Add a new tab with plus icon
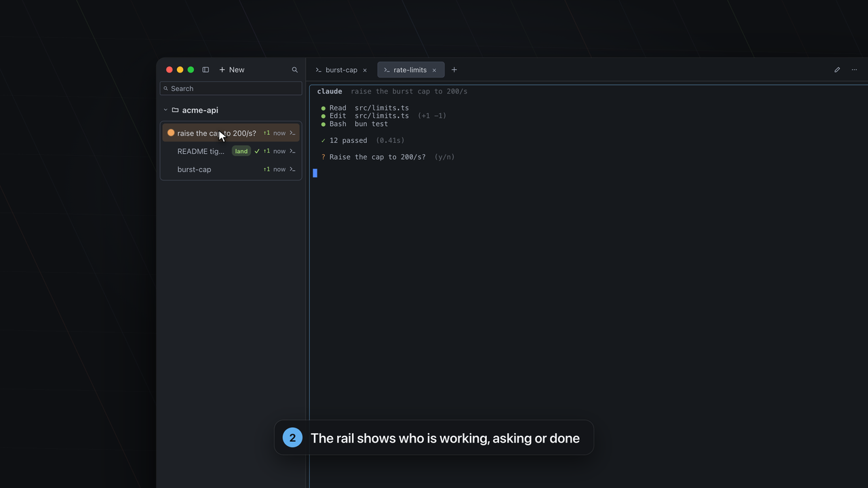 pyautogui.click(x=454, y=70)
